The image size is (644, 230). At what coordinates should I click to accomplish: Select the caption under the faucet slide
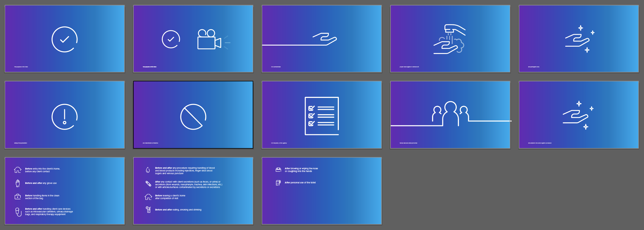(409, 67)
